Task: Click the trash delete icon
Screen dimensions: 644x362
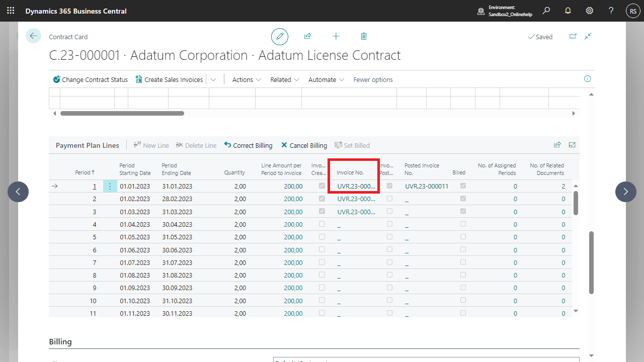Action: [x=364, y=36]
